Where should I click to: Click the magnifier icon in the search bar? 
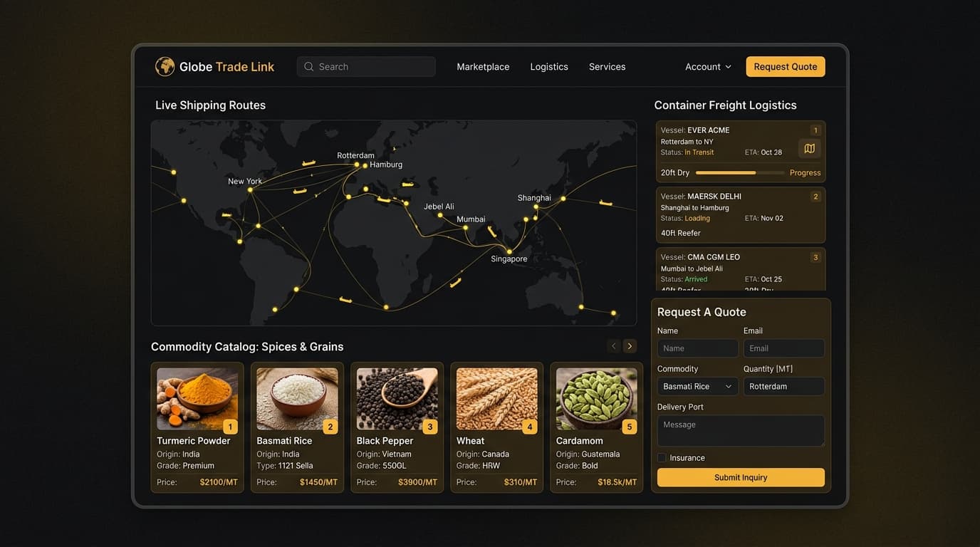coord(308,67)
